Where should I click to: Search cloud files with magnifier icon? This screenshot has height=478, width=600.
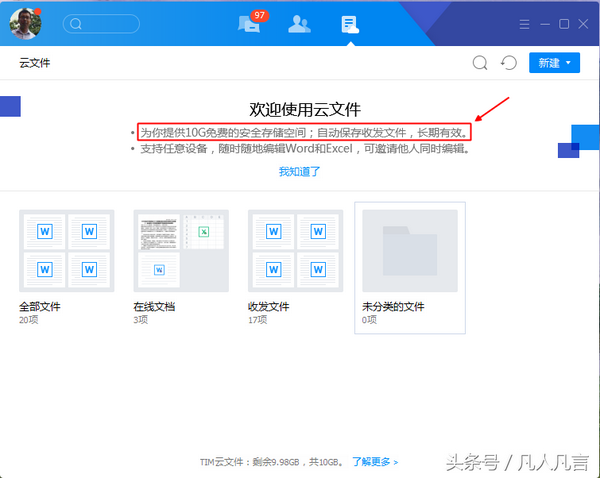pos(480,63)
